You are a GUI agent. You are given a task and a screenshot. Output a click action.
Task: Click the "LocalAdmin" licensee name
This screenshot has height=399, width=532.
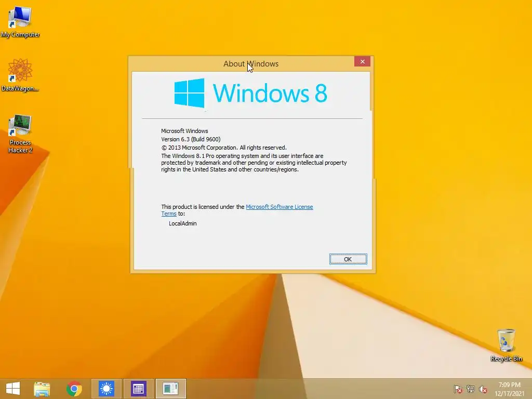[182, 223]
